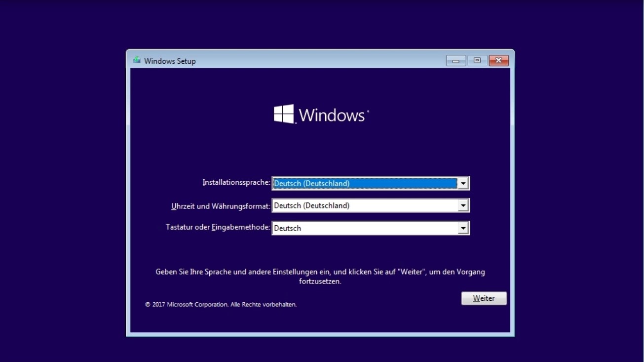Expand the Uhrzeit und Währungsformat dropdown arrow

point(463,205)
